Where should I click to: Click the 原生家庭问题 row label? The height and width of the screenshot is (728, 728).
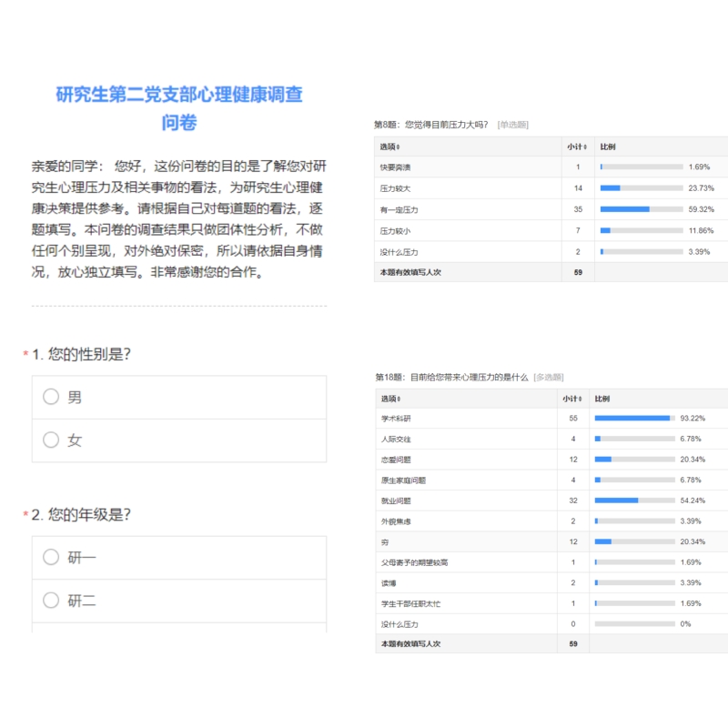(x=403, y=480)
